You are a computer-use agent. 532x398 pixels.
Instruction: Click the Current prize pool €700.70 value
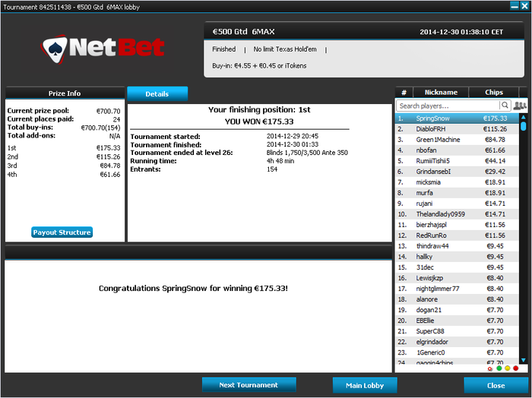(x=108, y=111)
